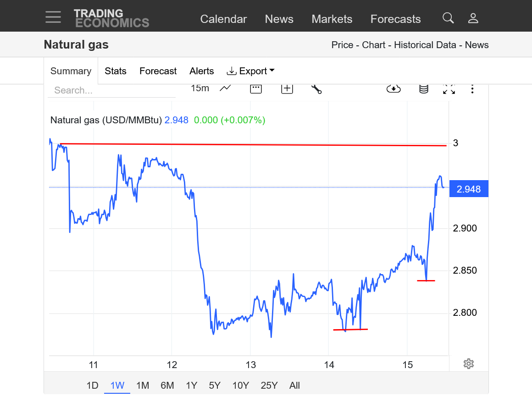Screen dimensions: 532x413
Task: Change chart type with line icon
Action: [x=225, y=88]
